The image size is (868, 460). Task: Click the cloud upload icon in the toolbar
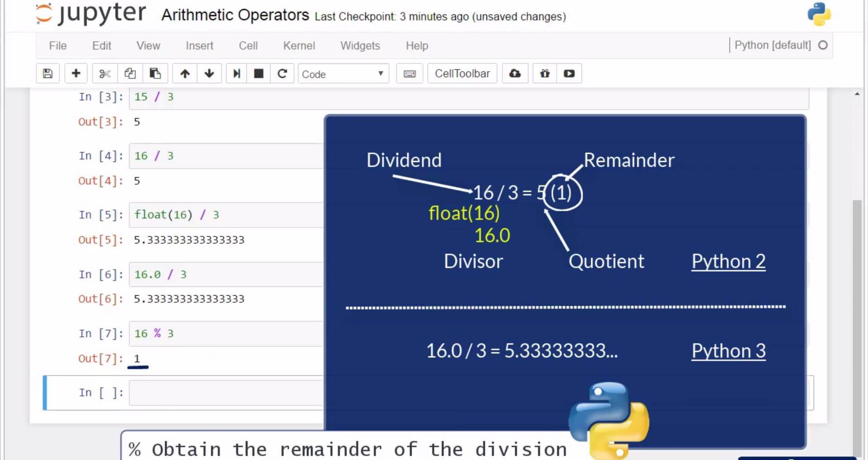[x=515, y=73]
